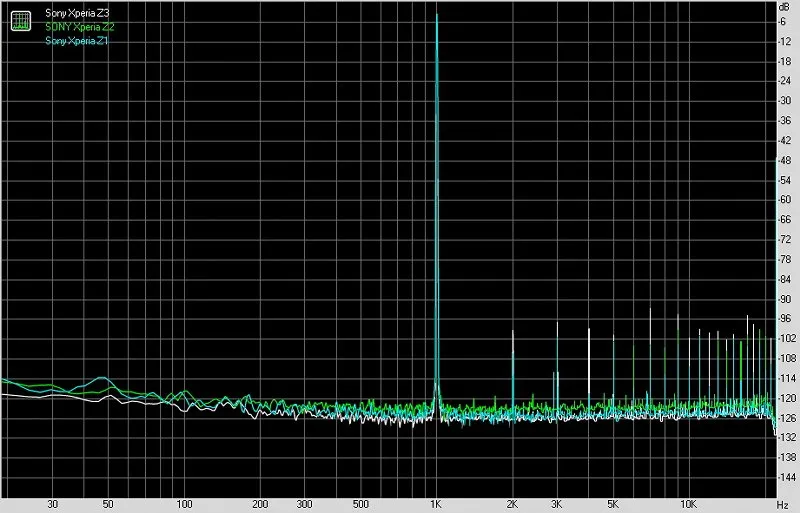Click the 1 kHz fundamental peak tip

tap(437, 15)
